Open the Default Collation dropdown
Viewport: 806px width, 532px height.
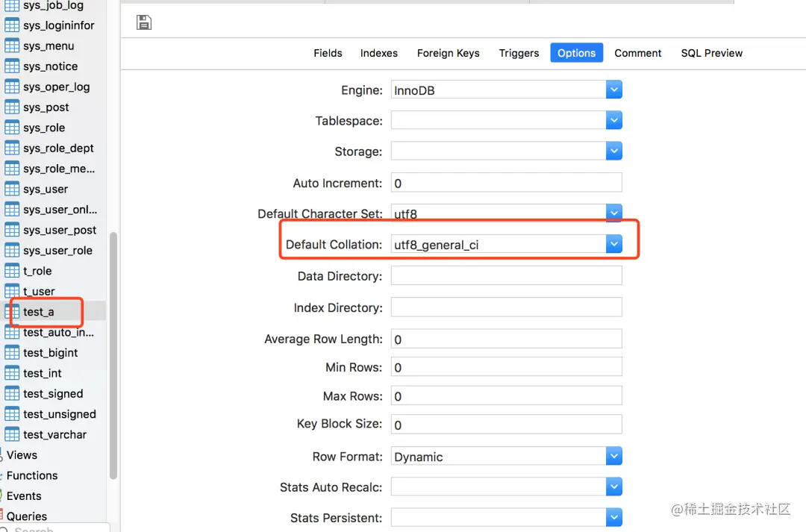pos(613,244)
